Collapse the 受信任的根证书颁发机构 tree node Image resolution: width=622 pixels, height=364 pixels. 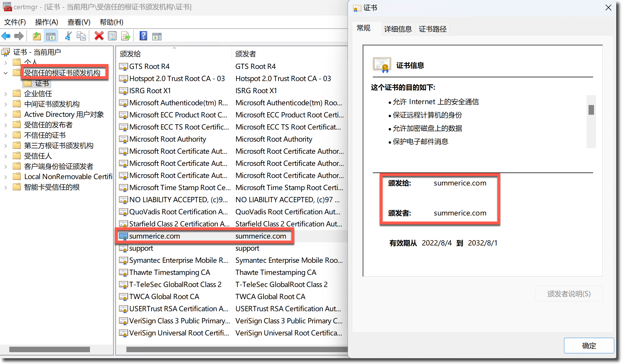[5, 73]
